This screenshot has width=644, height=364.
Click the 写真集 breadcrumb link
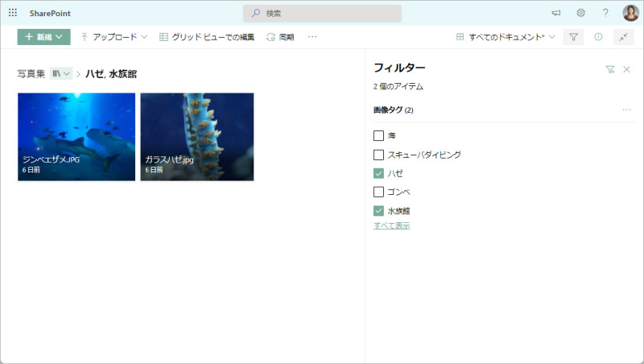tap(31, 74)
